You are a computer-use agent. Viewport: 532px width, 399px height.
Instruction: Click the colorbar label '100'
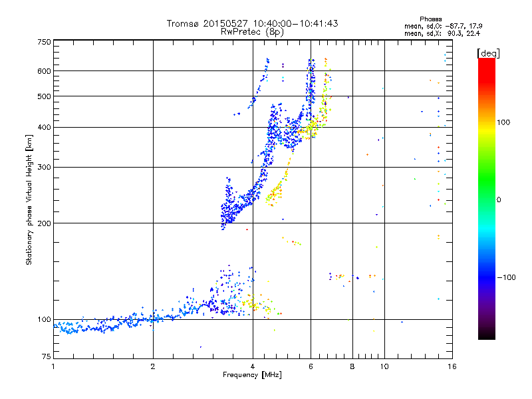(x=503, y=122)
